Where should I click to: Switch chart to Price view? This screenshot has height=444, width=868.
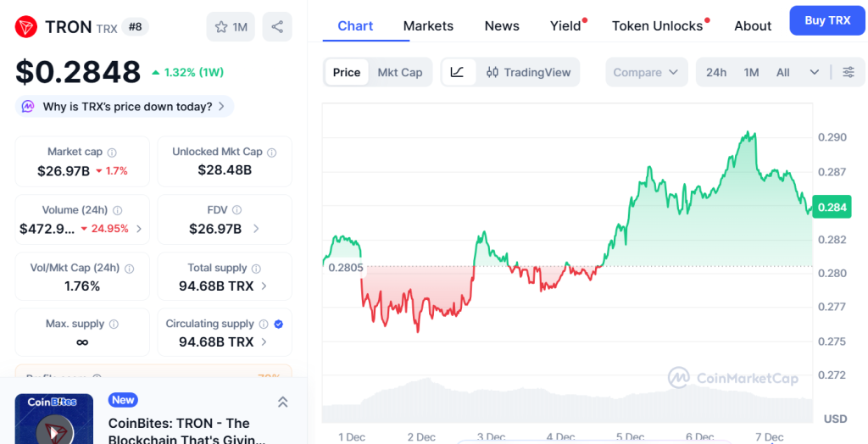click(x=347, y=72)
